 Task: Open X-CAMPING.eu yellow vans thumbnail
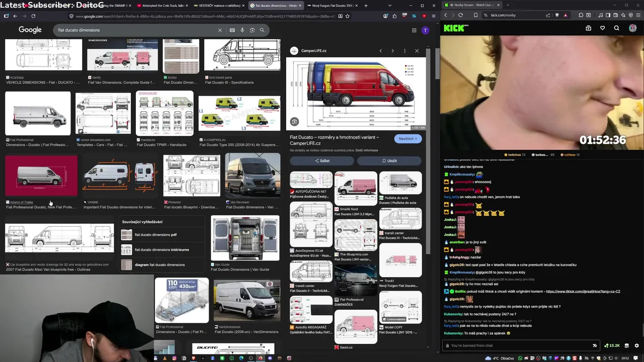point(239,114)
